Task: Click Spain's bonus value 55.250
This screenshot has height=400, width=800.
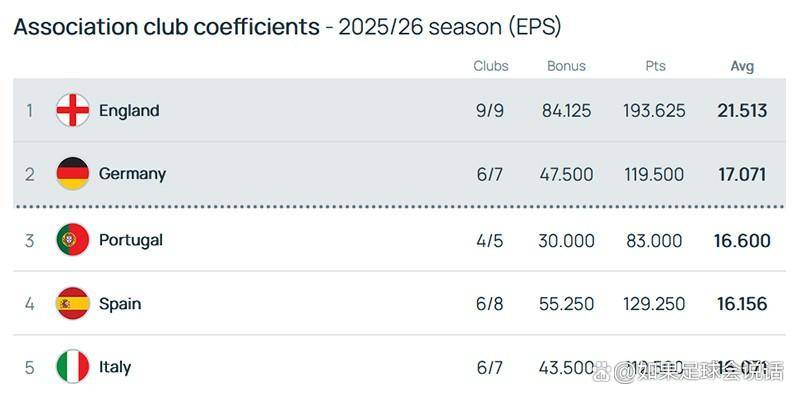Action: click(566, 303)
